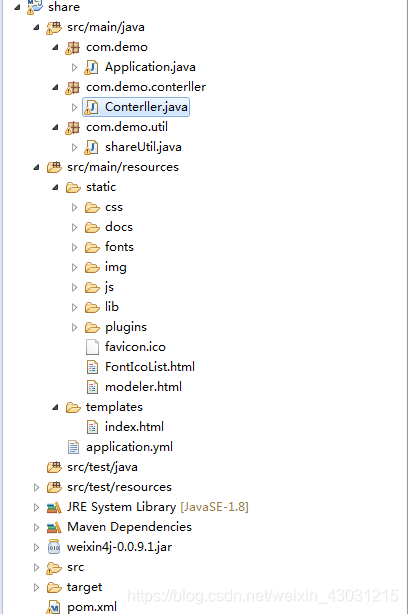This screenshot has height=614, width=408.
Task: Click the img folder icon
Action: pyautogui.click(x=92, y=267)
